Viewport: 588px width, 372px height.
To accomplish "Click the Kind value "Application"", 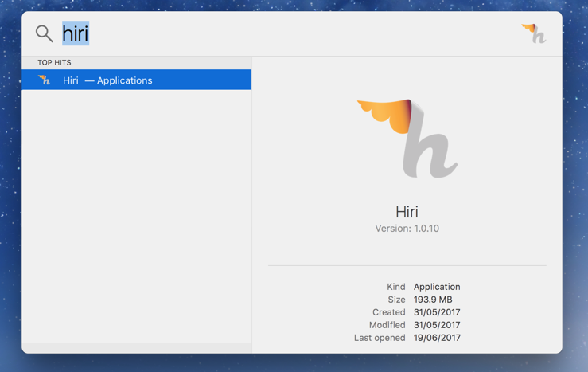I will [x=437, y=287].
